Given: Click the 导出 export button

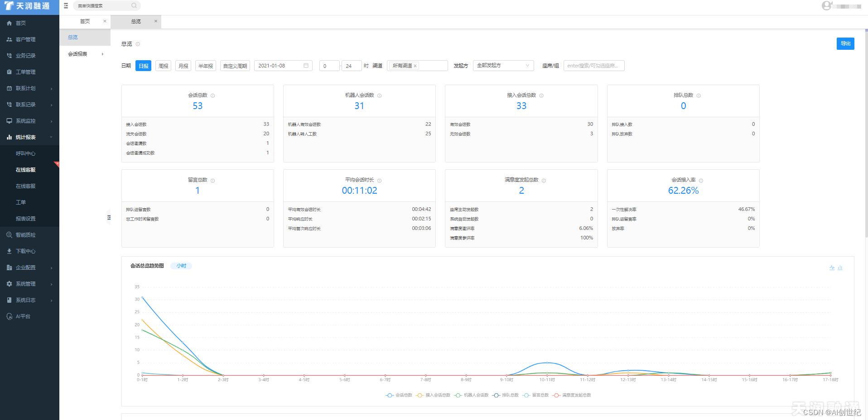Looking at the screenshot, I should 845,43.
